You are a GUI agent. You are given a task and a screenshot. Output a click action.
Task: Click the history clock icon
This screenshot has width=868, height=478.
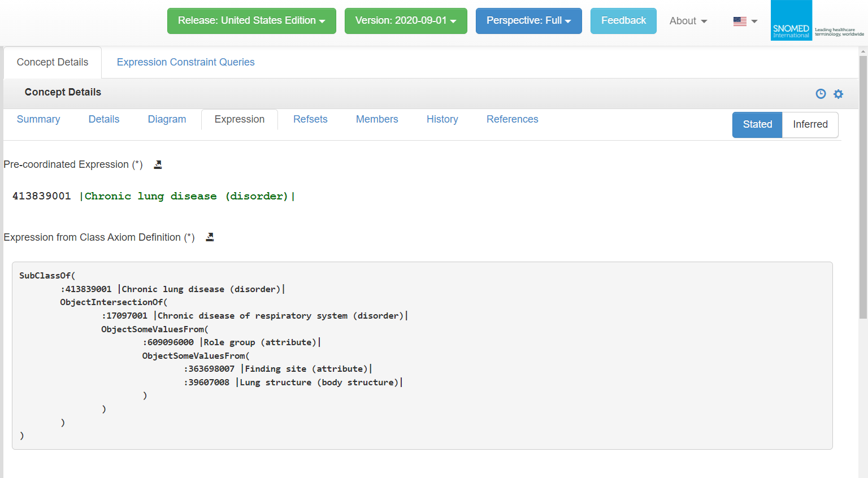coord(821,94)
